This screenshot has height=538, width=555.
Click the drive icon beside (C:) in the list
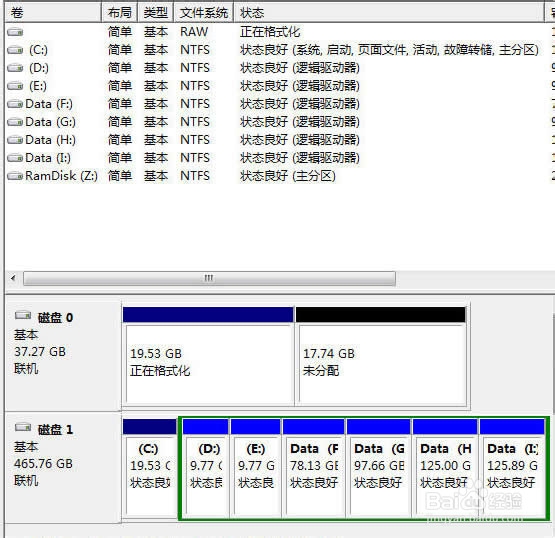pos(15,50)
